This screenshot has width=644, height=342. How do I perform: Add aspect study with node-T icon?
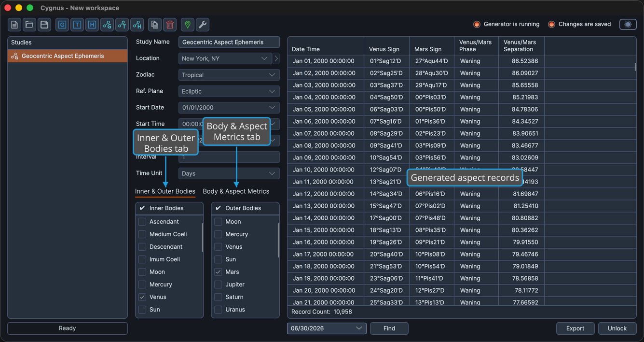122,25
